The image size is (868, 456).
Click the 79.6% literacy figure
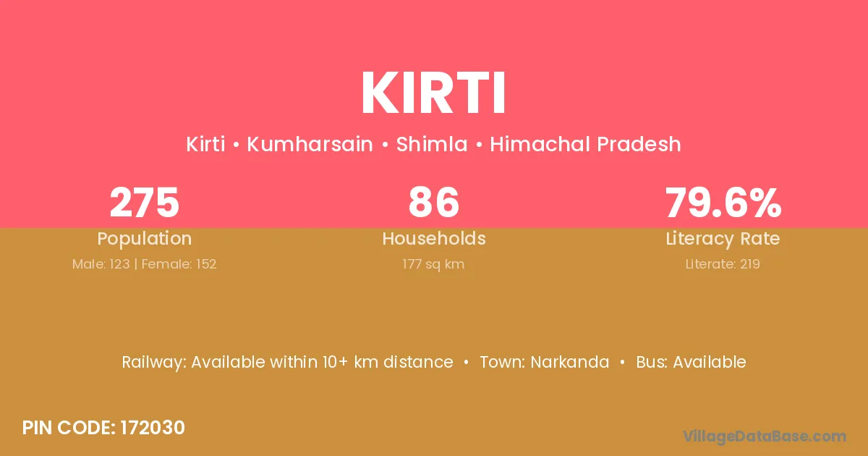(x=723, y=203)
